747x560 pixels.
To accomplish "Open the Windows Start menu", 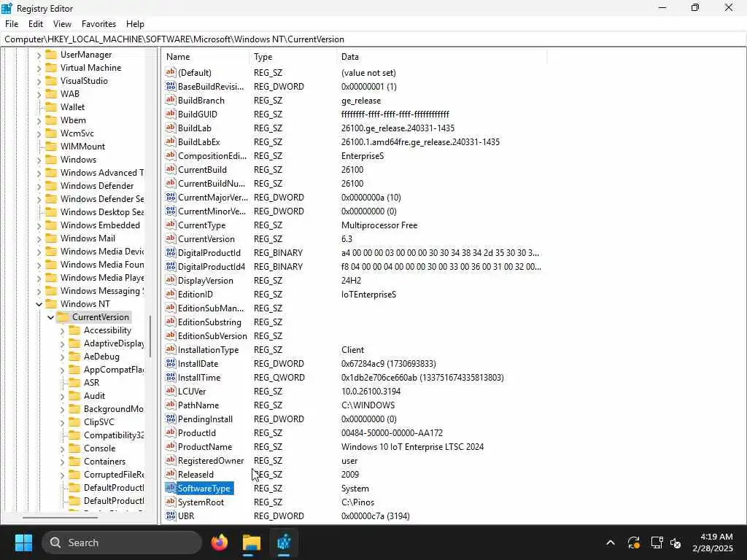I will coord(23,542).
